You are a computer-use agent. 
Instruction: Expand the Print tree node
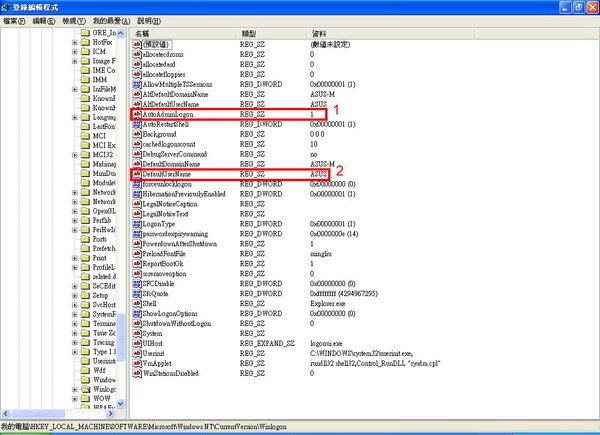(75, 258)
